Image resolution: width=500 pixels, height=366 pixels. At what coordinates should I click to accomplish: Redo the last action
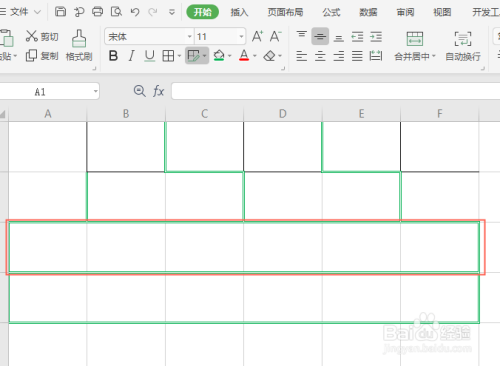(153, 12)
